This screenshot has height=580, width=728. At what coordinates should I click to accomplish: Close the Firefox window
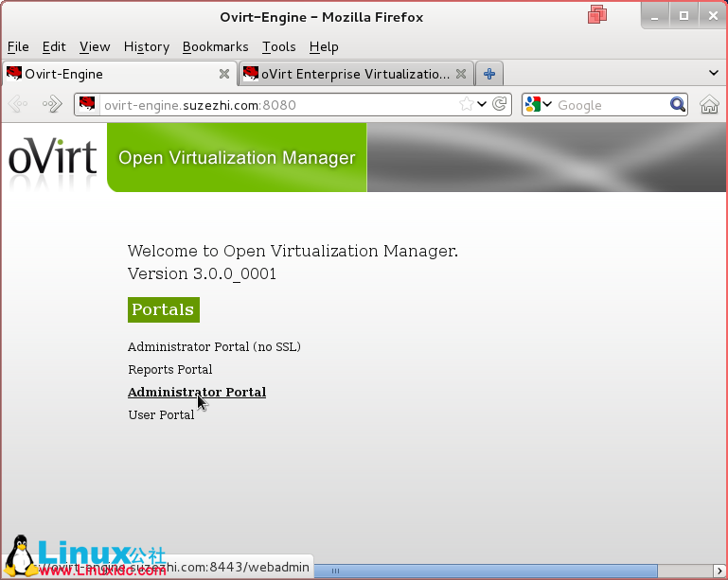[713, 16]
